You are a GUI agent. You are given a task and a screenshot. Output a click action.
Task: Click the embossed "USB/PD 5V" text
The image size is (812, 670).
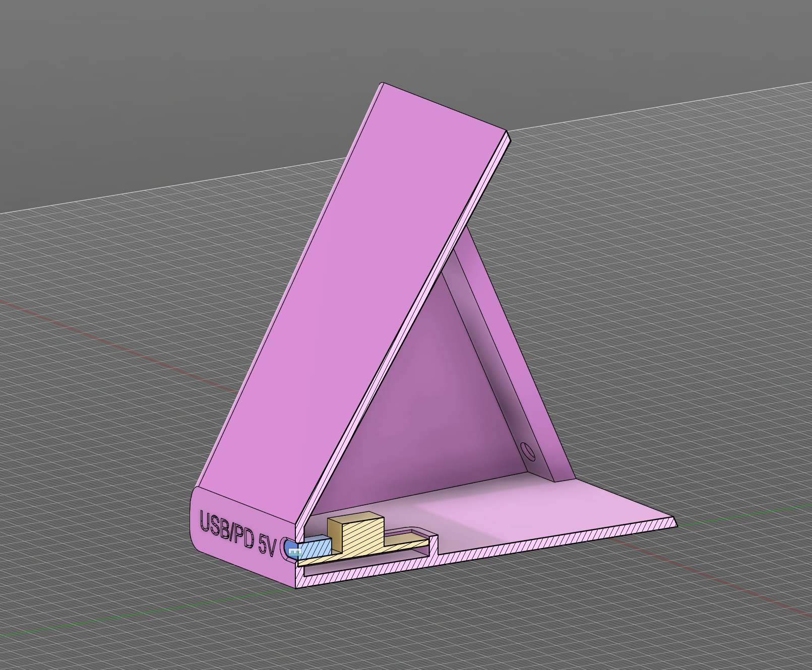point(238,534)
